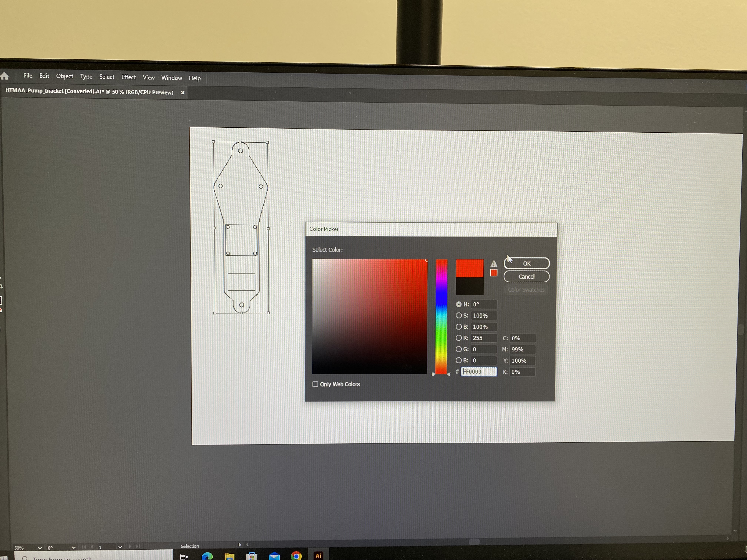Open Google Chrome from the taskbar
This screenshot has width=747, height=560.
pyautogui.click(x=296, y=556)
